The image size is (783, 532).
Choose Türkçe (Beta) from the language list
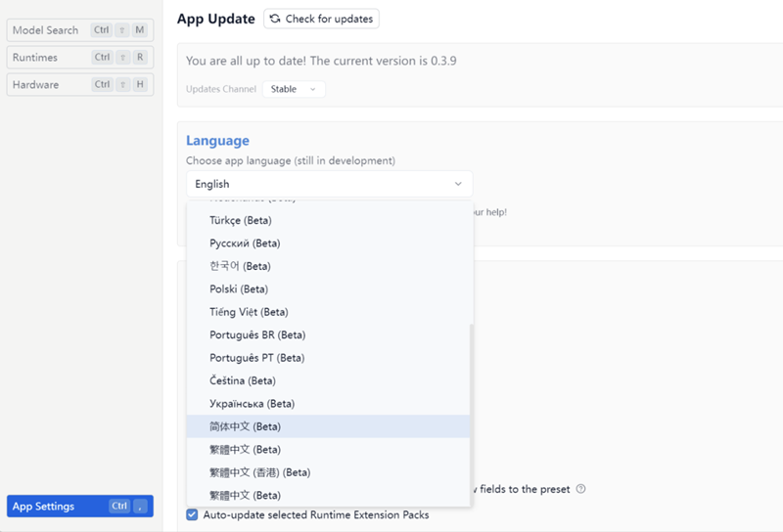(x=241, y=220)
